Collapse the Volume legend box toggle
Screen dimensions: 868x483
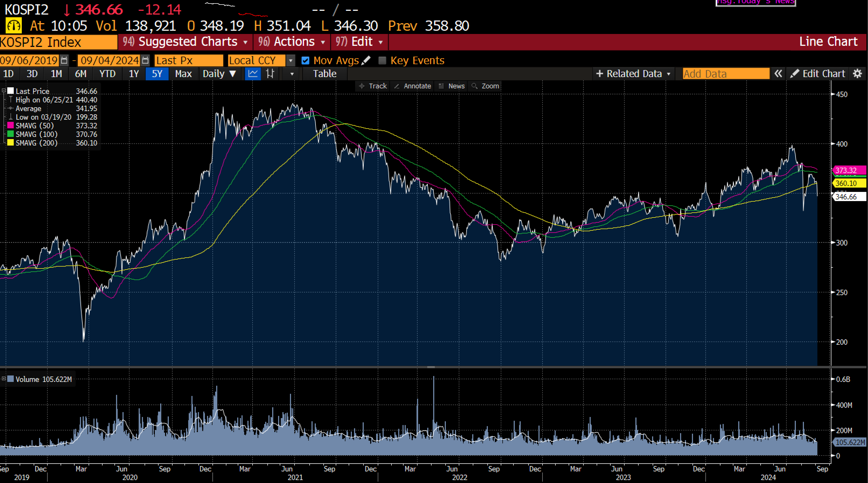coord(4,379)
